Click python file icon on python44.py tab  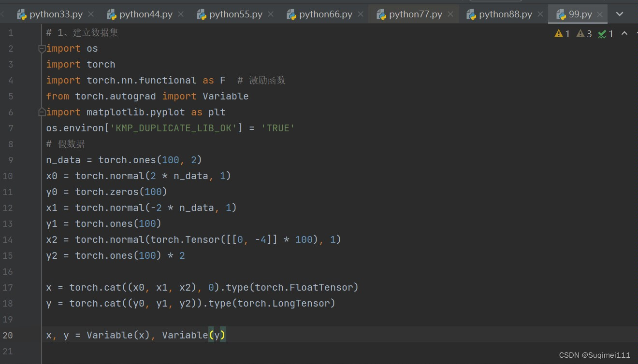point(112,14)
